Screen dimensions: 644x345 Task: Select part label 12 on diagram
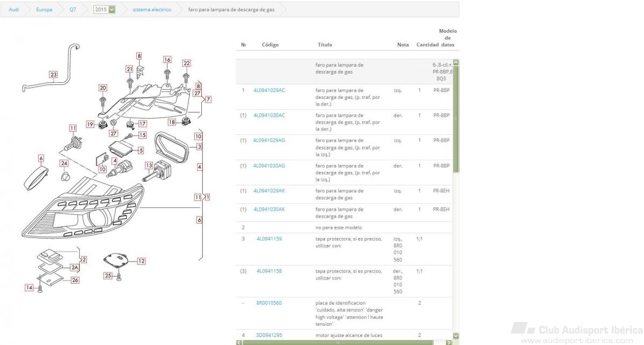coord(141,261)
